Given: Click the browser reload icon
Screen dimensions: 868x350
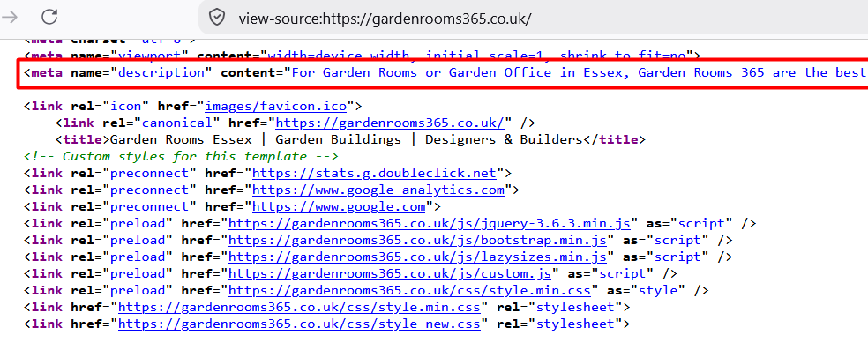Looking at the screenshot, I should (x=49, y=17).
